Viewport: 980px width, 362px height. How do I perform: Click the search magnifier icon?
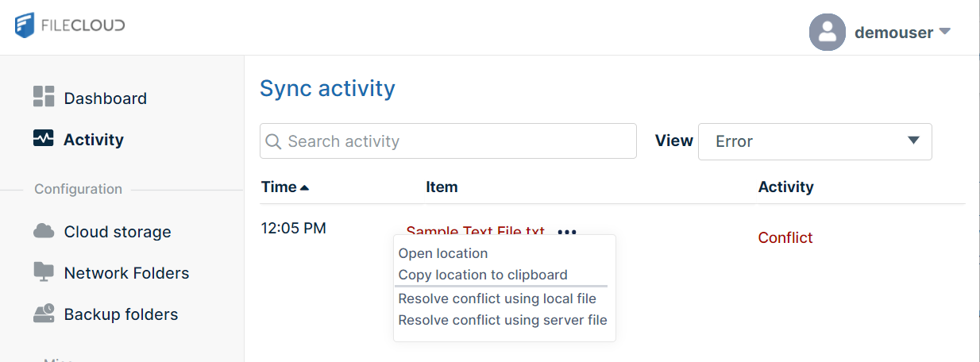coord(273,141)
